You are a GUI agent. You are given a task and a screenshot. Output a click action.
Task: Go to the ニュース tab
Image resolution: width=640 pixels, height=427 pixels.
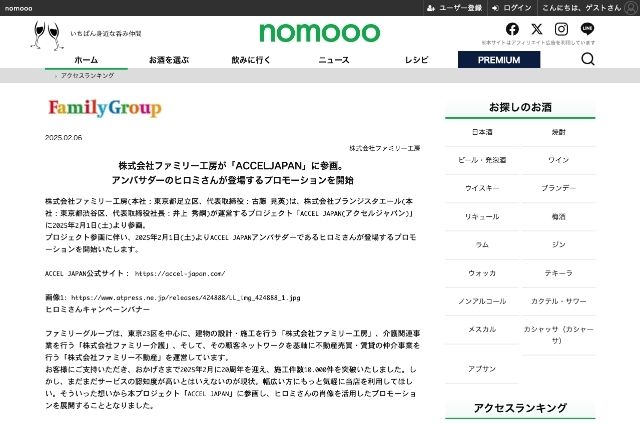pos(334,60)
